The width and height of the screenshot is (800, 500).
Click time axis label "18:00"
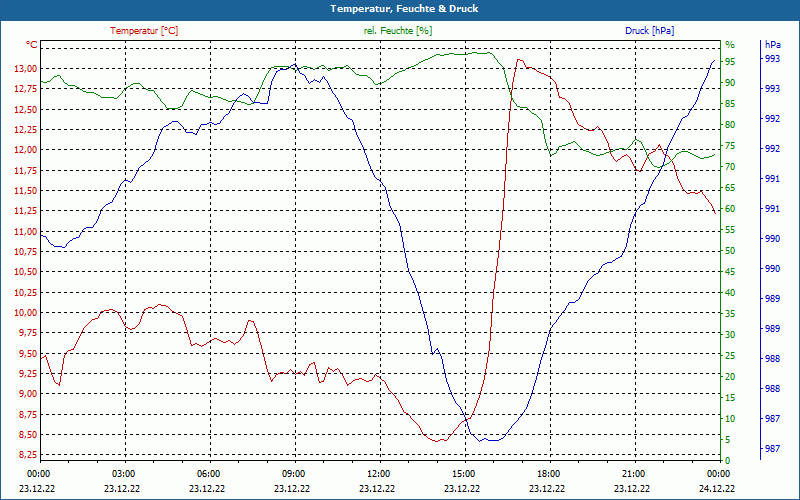548,473
